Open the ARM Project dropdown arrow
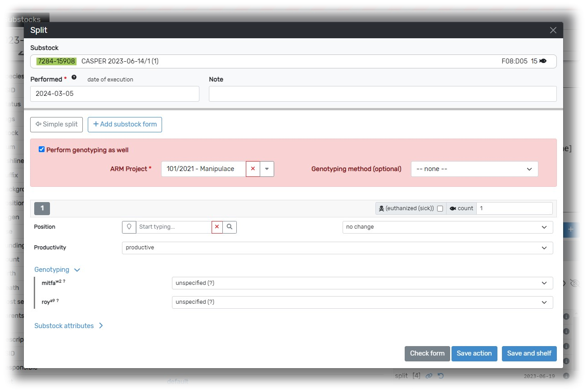 pos(267,169)
